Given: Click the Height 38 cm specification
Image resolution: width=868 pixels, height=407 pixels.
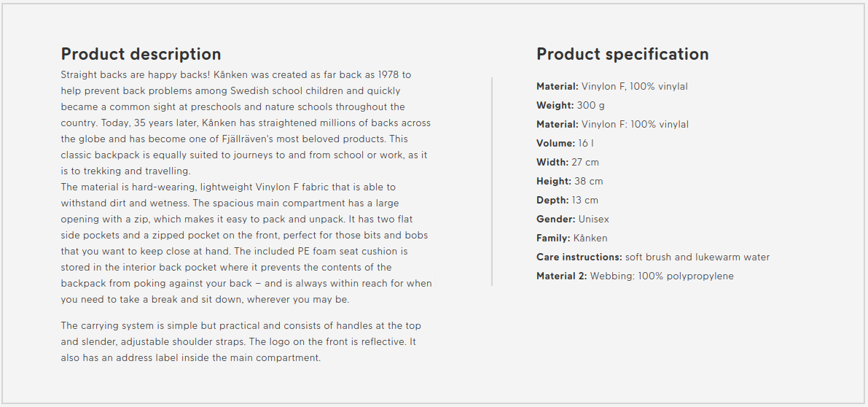Looking at the screenshot, I should (x=570, y=181).
